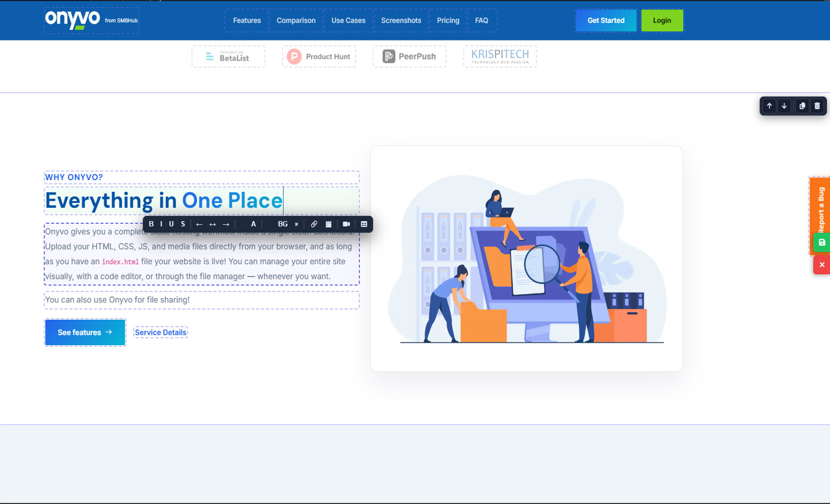Screen dimensions: 830x504
Task: Open the Features nav item
Action: [x=247, y=20]
